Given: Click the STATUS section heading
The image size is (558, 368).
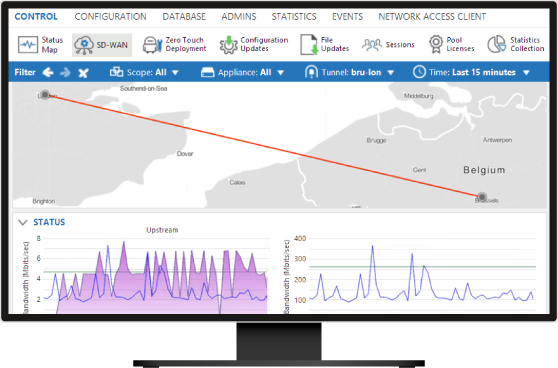Looking at the screenshot, I should tap(49, 222).
